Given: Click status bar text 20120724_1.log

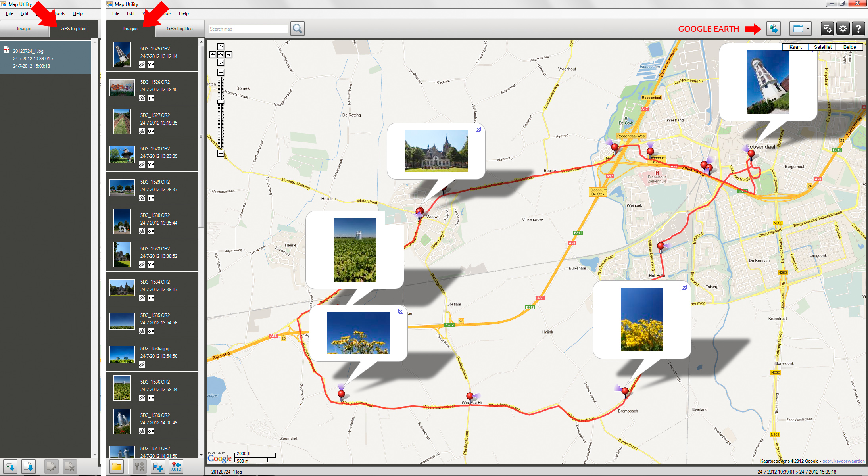Looking at the screenshot, I should 227,472.
